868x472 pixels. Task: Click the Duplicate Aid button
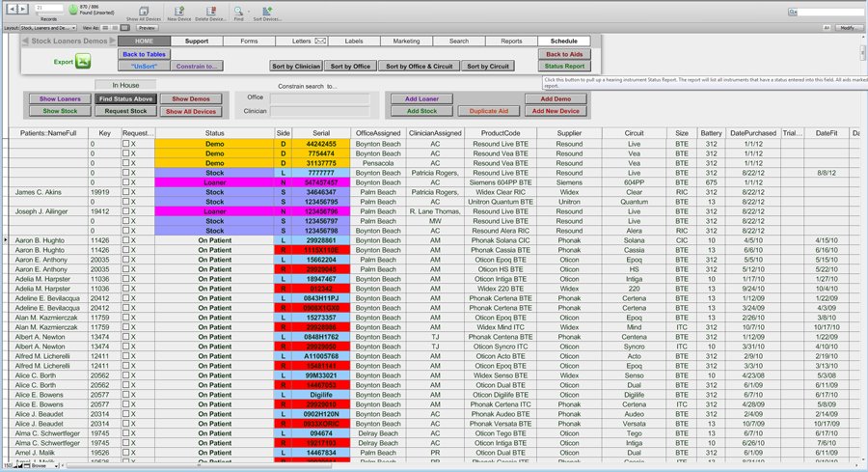coord(489,111)
